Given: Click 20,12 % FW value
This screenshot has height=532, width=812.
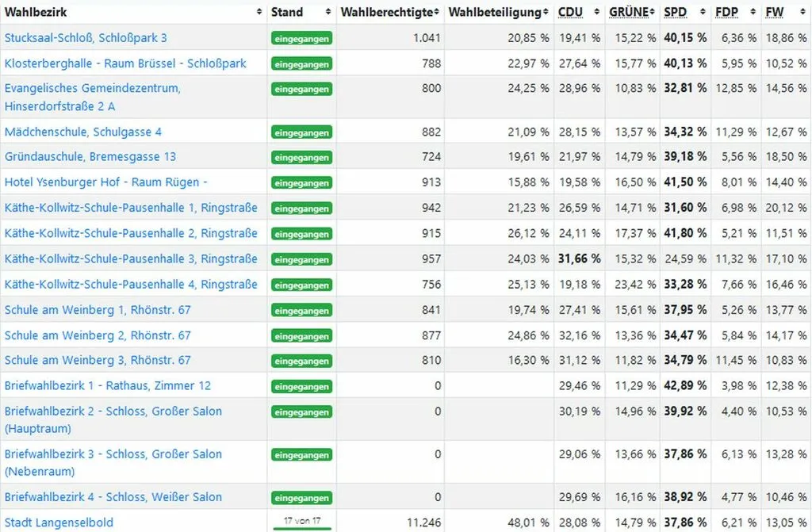Looking at the screenshot, I should point(786,208).
